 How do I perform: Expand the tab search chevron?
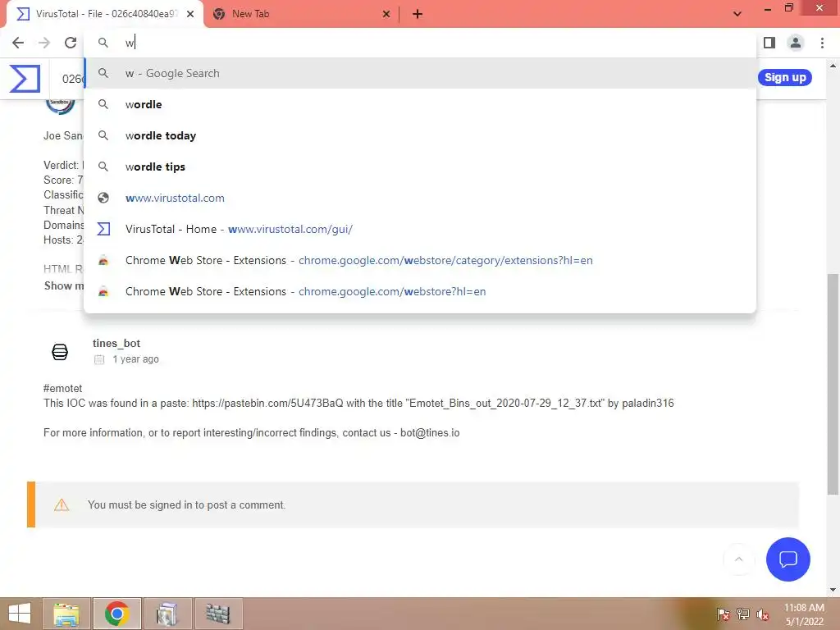[737, 14]
